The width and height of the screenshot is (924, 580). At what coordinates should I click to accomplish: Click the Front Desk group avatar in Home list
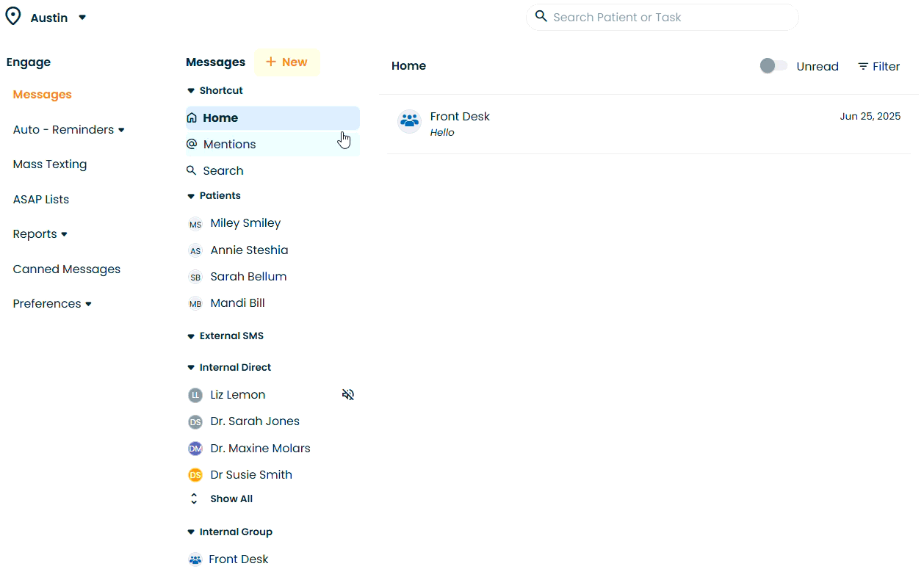(409, 121)
